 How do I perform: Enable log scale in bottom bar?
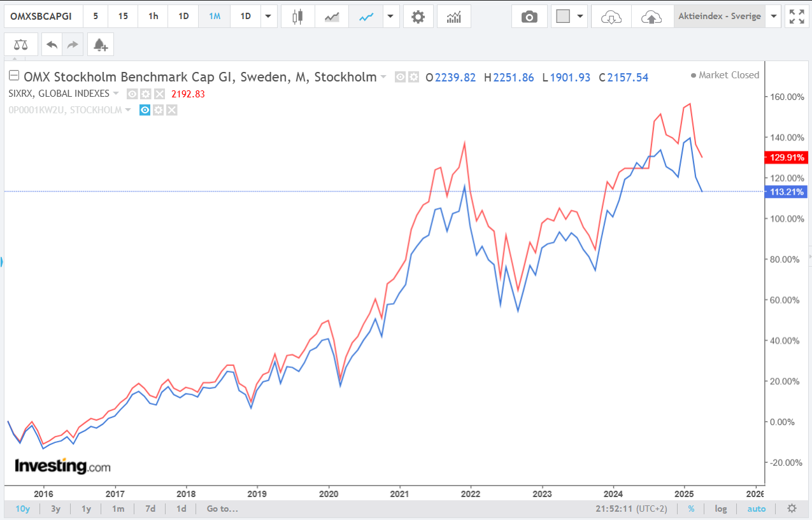pos(720,509)
